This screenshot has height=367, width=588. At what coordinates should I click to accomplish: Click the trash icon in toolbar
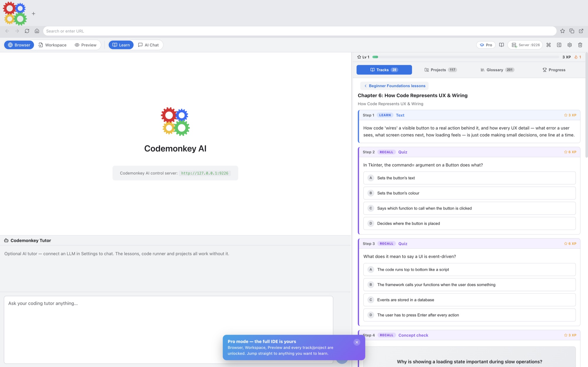click(x=580, y=45)
